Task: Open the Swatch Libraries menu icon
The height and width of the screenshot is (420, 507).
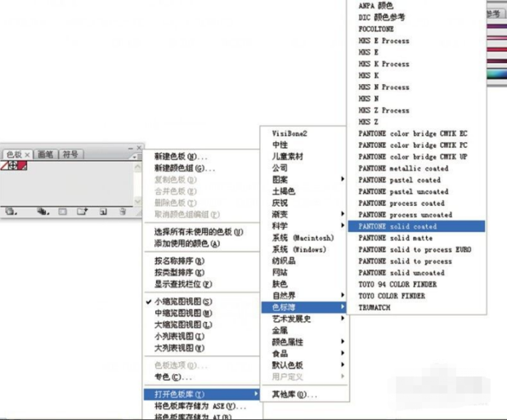Action: 11,212
